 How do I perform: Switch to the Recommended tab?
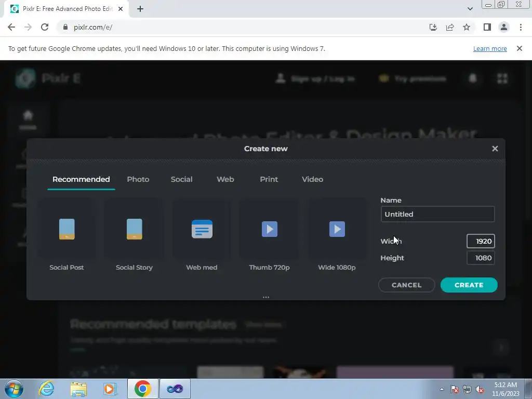click(x=81, y=179)
